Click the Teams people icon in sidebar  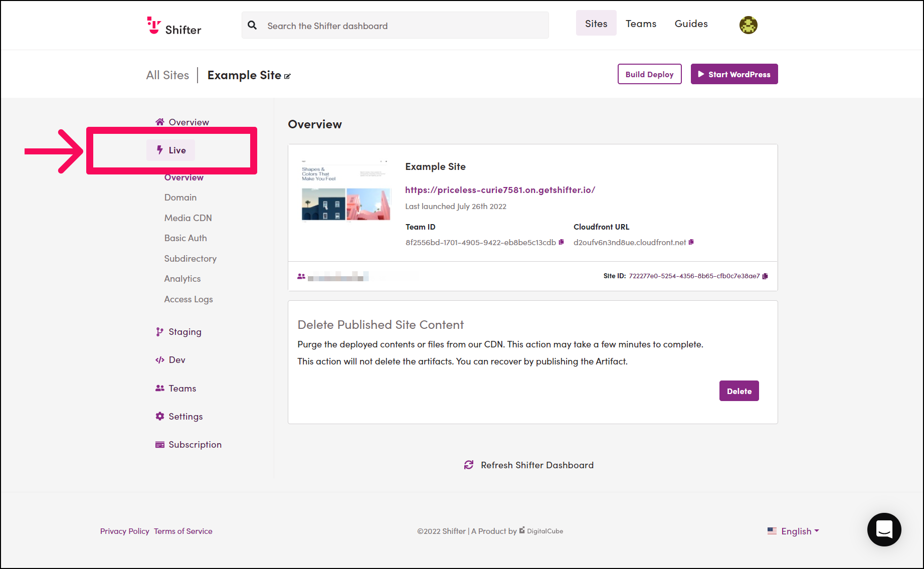(160, 388)
